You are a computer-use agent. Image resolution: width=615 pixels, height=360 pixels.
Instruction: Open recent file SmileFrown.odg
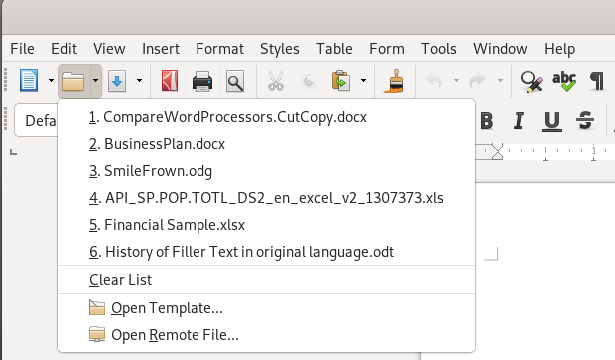coord(266,171)
